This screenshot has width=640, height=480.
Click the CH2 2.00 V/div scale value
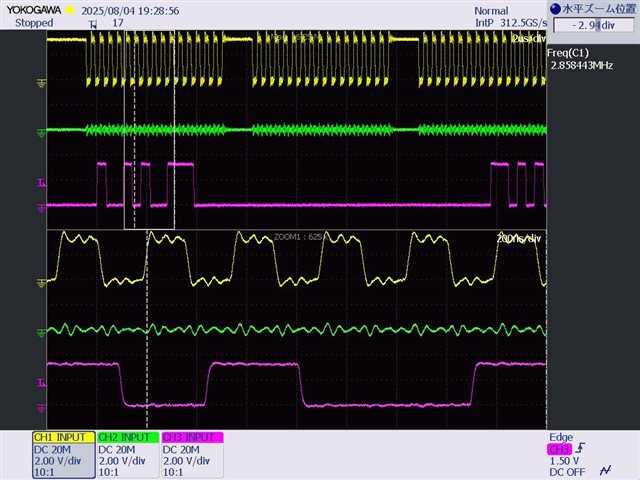click(122, 461)
